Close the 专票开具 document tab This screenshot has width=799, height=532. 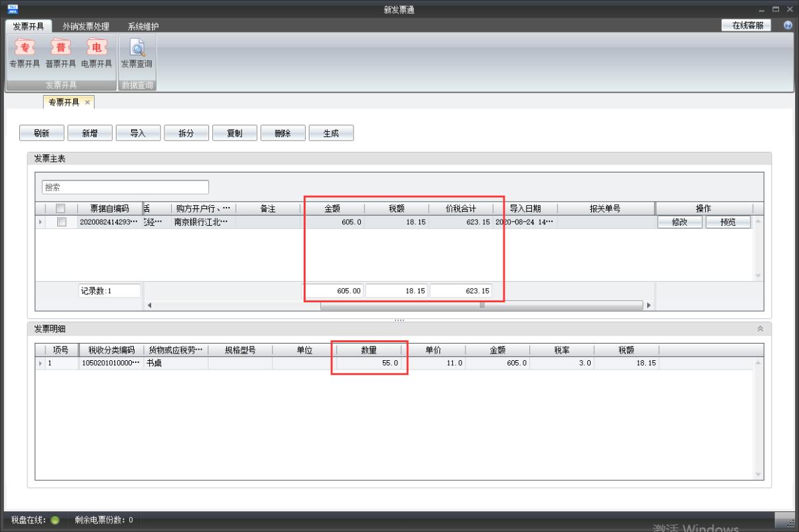pyautogui.click(x=87, y=103)
